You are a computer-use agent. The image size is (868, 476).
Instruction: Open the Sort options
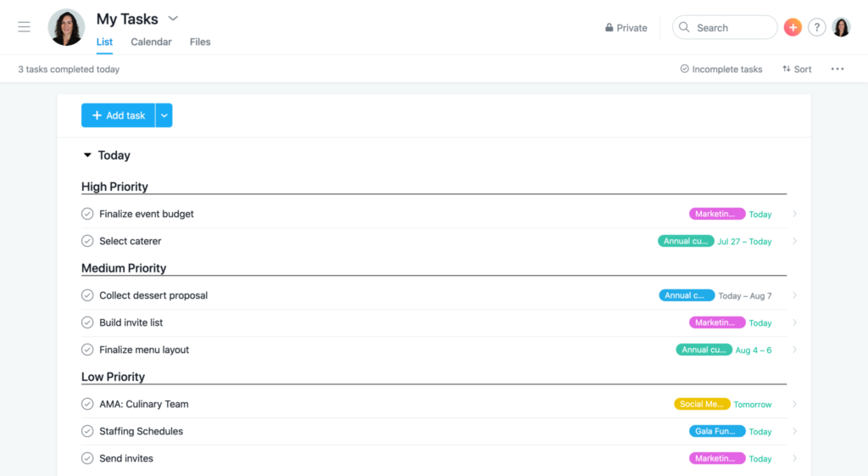(x=797, y=69)
